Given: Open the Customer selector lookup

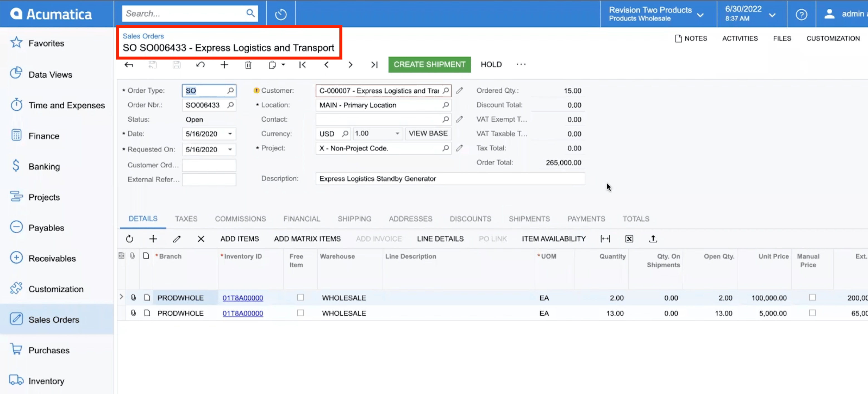Looking at the screenshot, I should coord(445,91).
